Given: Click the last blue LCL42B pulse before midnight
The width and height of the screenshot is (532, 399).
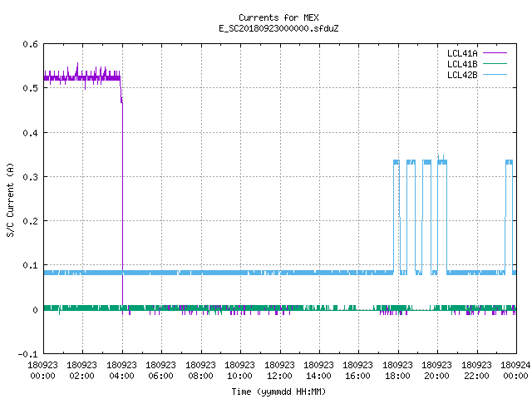Looking at the screenshot, I should [x=509, y=216].
